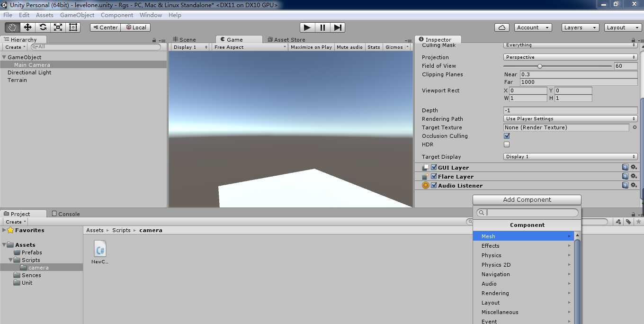Open the Rendering component category
The height and width of the screenshot is (324, 644).
[x=523, y=293]
